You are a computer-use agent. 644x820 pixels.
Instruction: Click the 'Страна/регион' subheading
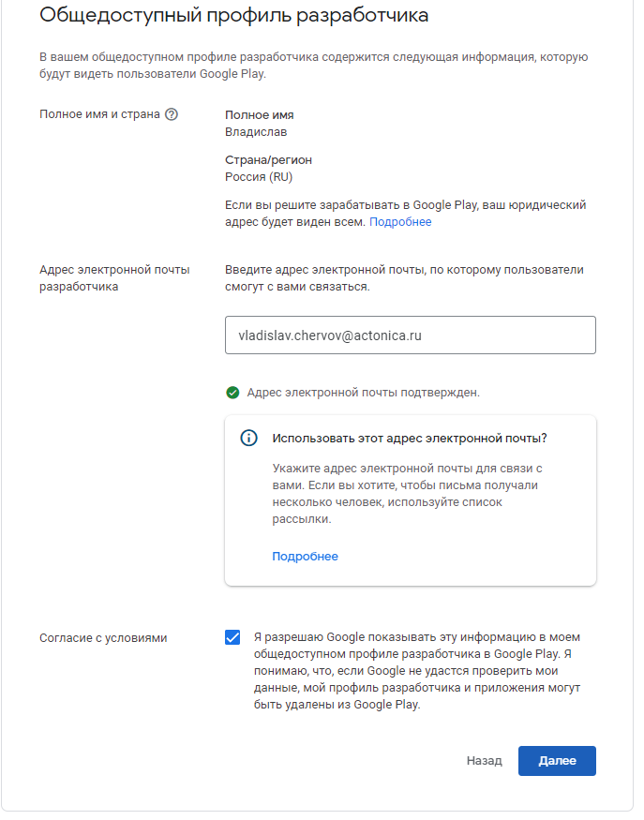click(x=268, y=160)
